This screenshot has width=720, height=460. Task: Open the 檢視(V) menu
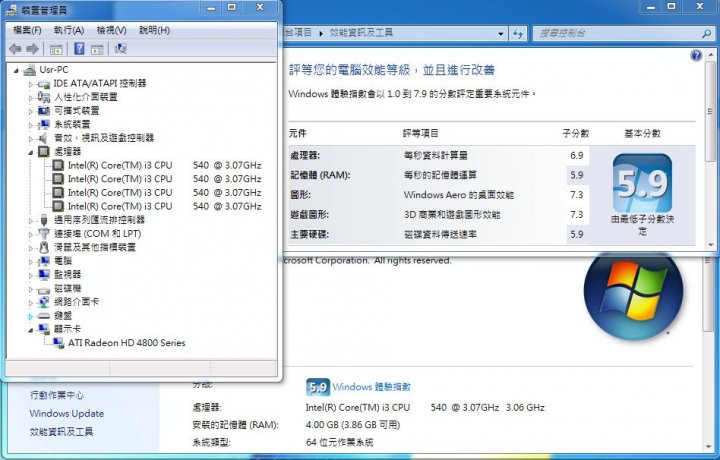112,30
